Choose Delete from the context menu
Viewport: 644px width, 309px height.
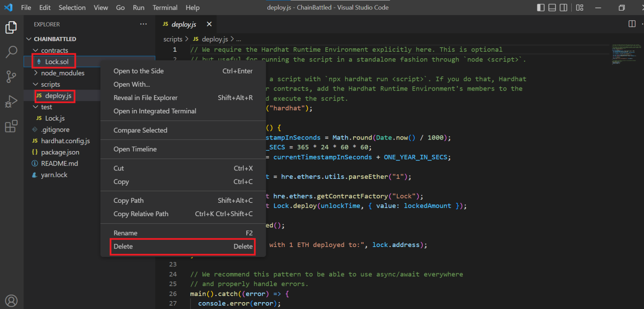pos(182,247)
